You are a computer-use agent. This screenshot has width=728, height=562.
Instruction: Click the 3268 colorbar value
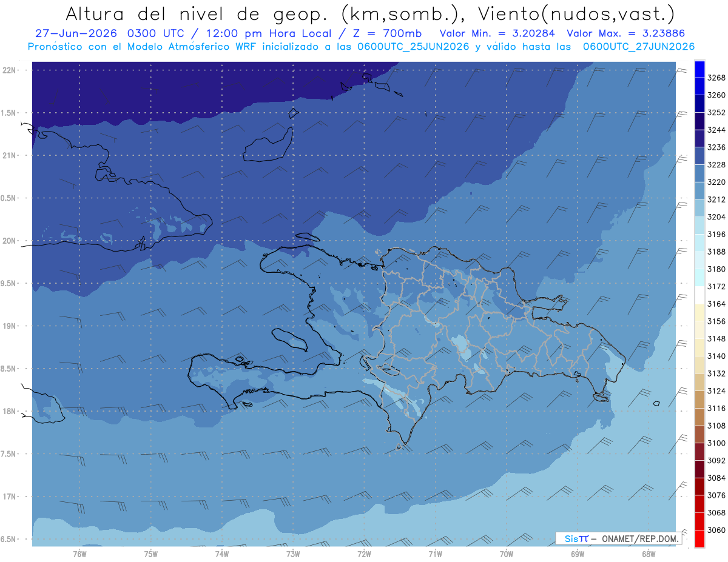click(x=716, y=78)
